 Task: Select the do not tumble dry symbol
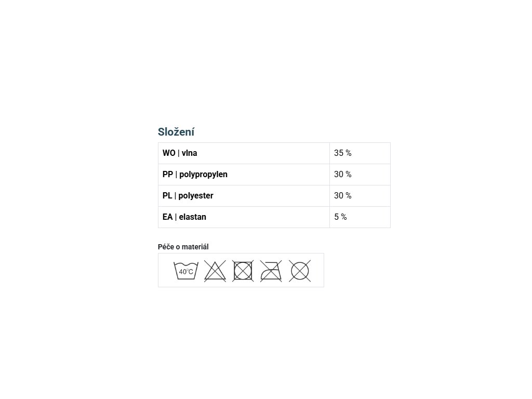[x=243, y=271]
